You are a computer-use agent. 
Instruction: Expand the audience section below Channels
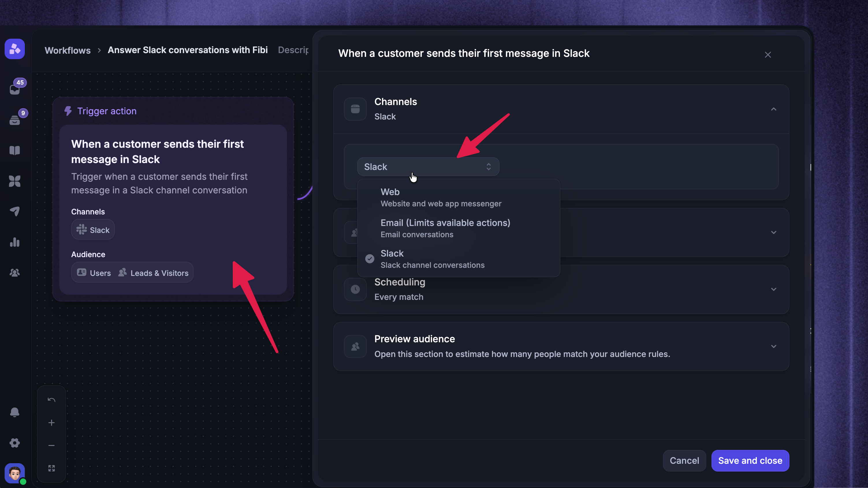(x=774, y=232)
